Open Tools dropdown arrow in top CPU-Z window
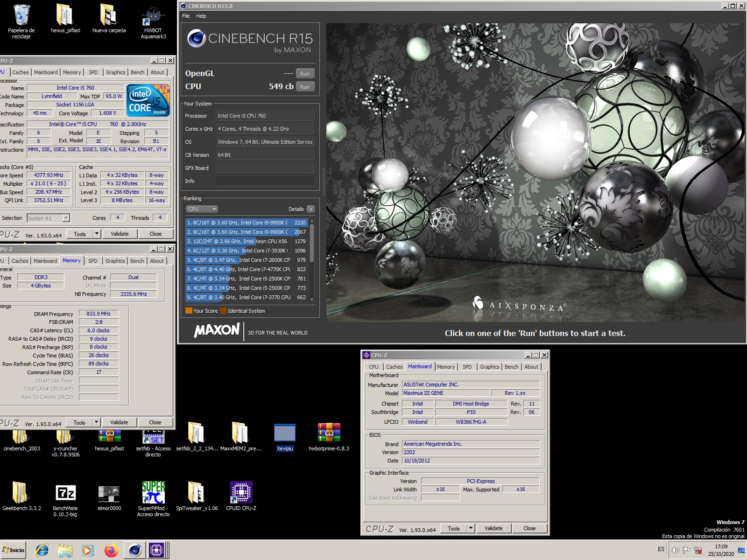Screen dimensions: 747x560 pyautogui.click(x=97, y=234)
